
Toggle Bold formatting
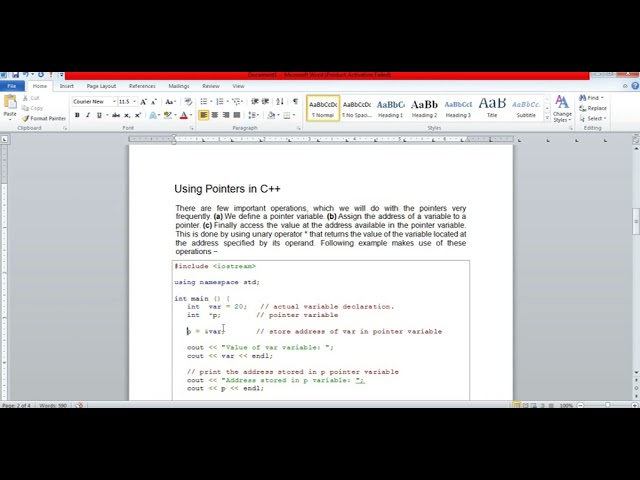point(77,116)
